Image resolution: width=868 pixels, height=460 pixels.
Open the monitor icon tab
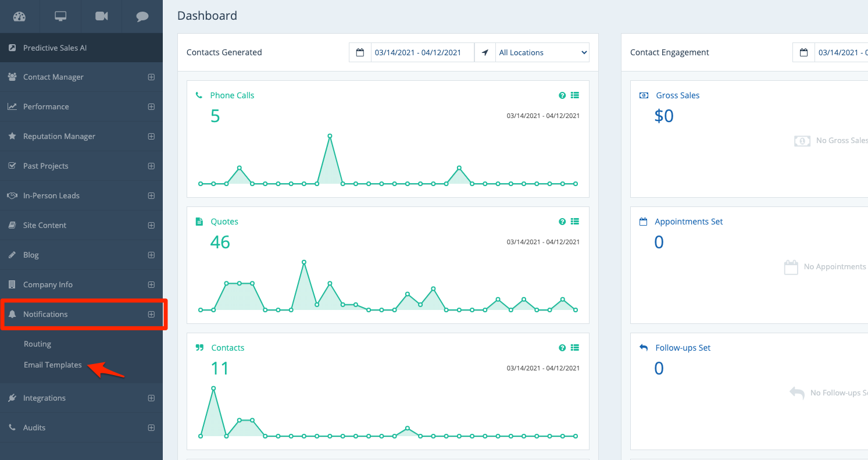click(x=60, y=16)
